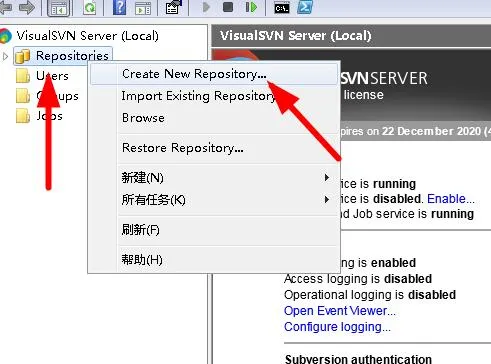
Task: Click the Groups folder icon
Action: 23,96
